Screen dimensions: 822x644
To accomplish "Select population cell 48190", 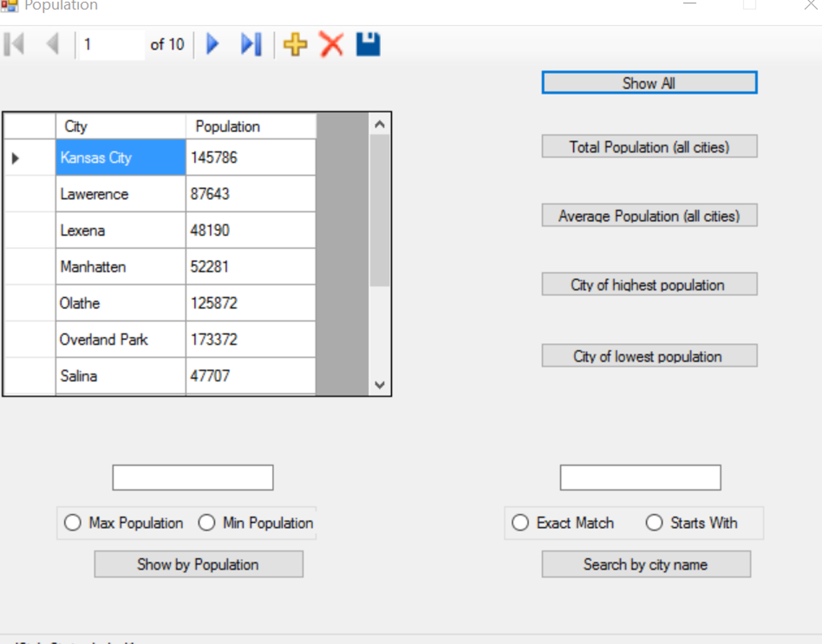I will coord(251,230).
